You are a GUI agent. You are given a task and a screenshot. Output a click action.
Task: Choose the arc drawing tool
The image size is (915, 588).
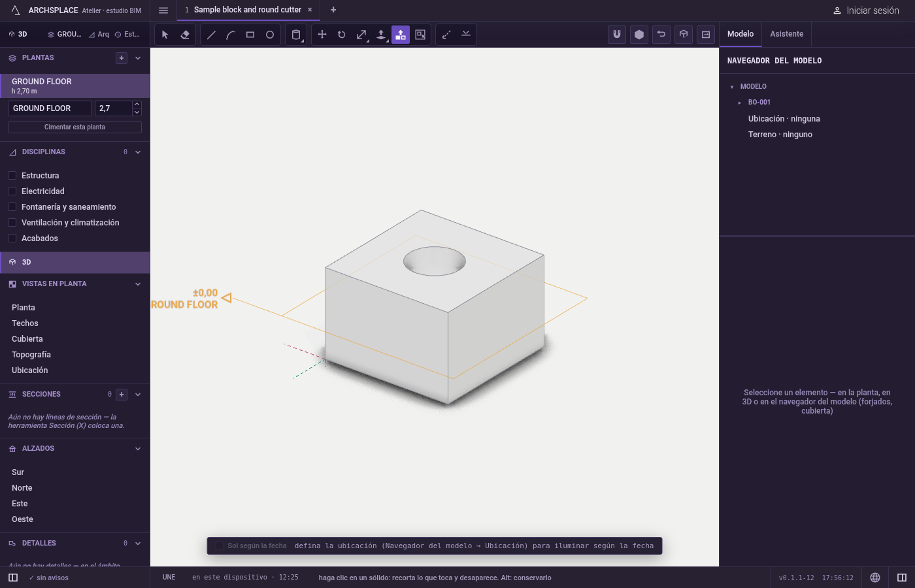tap(231, 35)
